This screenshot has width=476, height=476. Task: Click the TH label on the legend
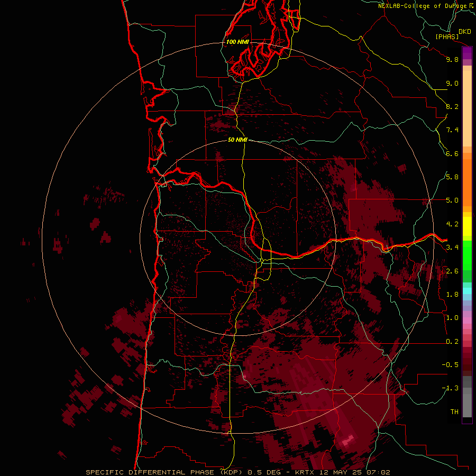click(x=454, y=412)
